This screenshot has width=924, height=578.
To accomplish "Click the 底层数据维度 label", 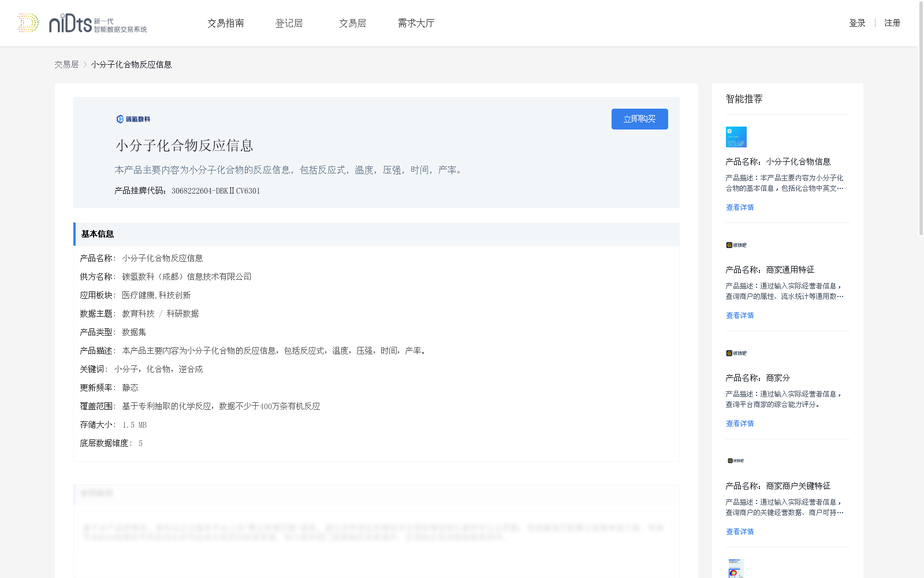I will pyautogui.click(x=105, y=443).
